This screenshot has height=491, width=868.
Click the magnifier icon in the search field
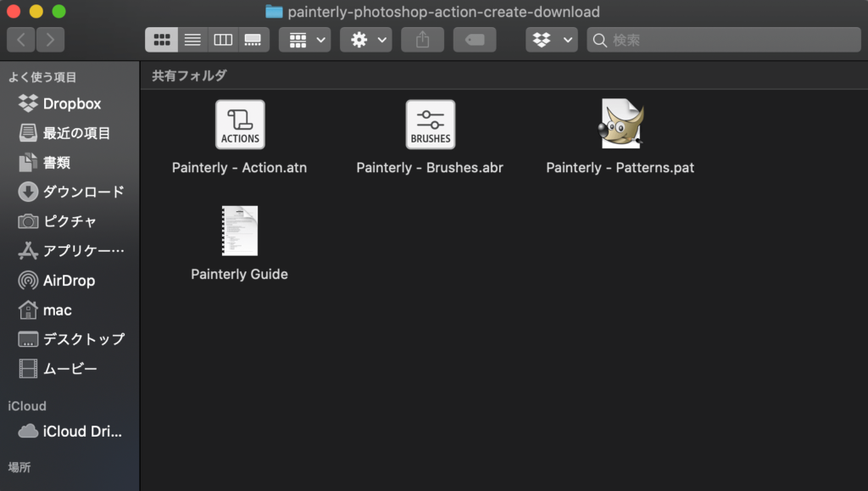pyautogui.click(x=599, y=41)
